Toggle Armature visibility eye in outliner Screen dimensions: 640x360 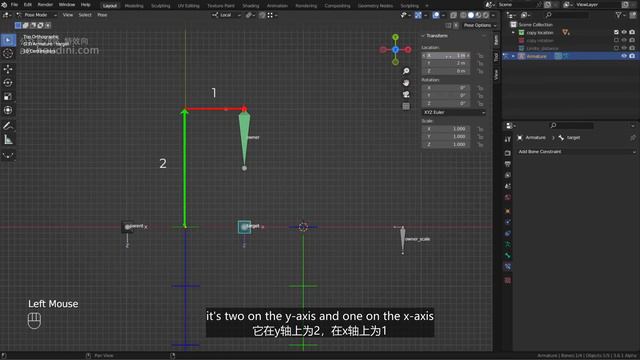tap(624, 56)
